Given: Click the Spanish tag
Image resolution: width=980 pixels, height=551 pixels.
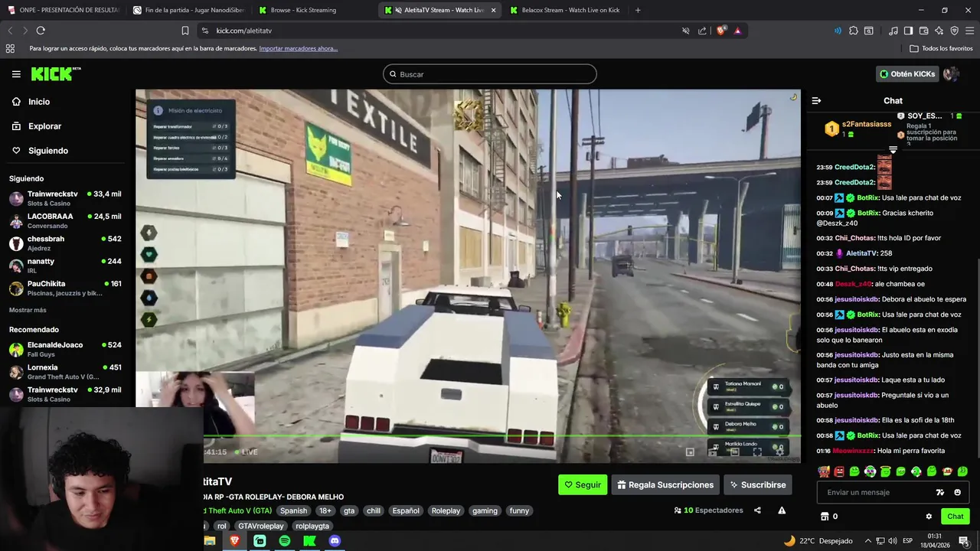Looking at the screenshot, I should click(x=293, y=510).
